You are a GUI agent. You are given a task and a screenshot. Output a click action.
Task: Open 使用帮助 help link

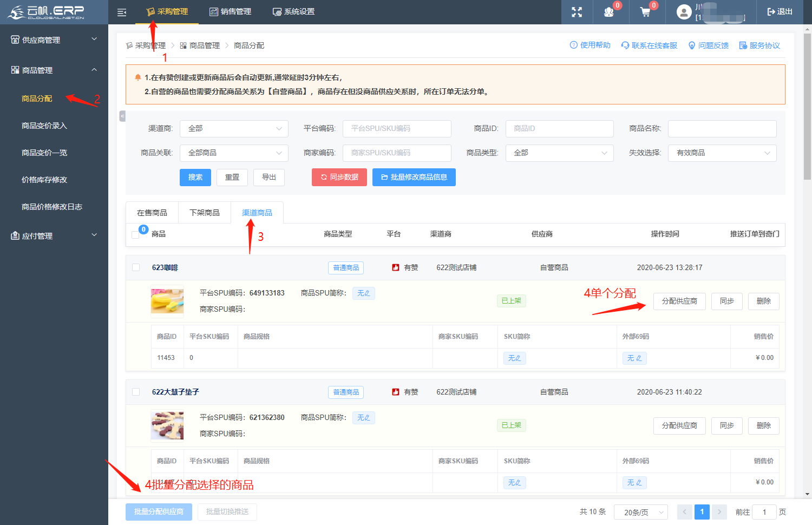[590, 45]
